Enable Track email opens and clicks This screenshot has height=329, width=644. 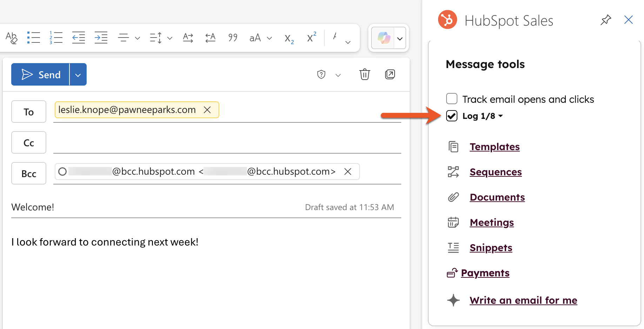452,99
